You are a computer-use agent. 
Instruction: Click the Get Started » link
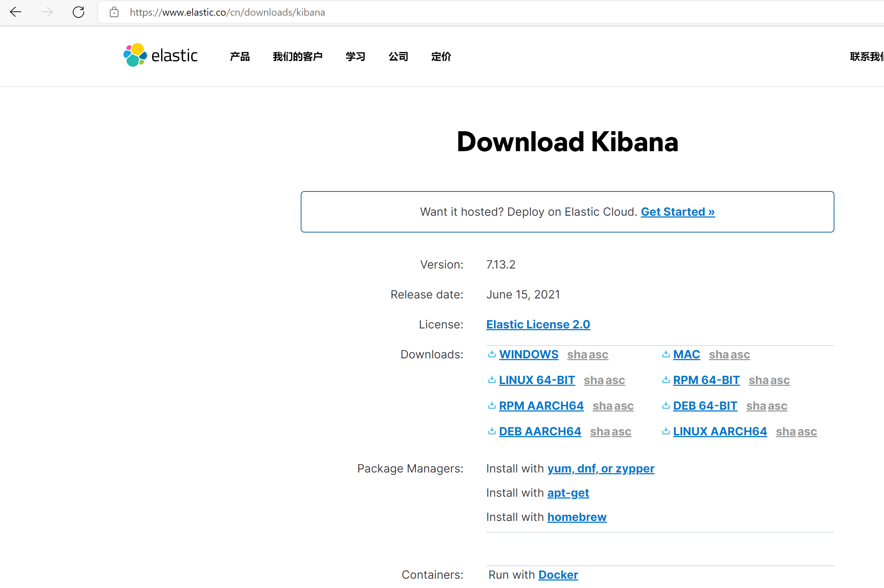[x=678, y=212]
